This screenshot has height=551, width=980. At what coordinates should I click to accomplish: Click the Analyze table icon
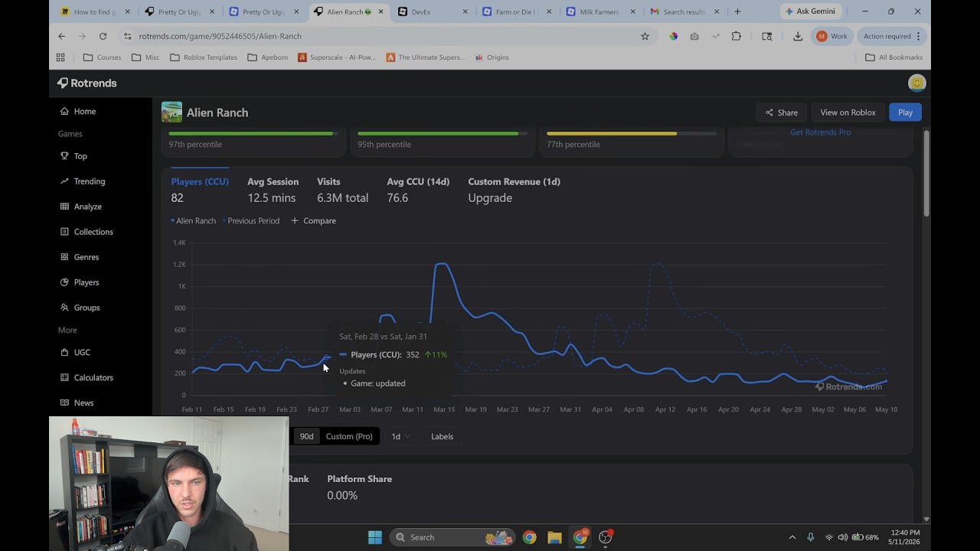(64, 207)
